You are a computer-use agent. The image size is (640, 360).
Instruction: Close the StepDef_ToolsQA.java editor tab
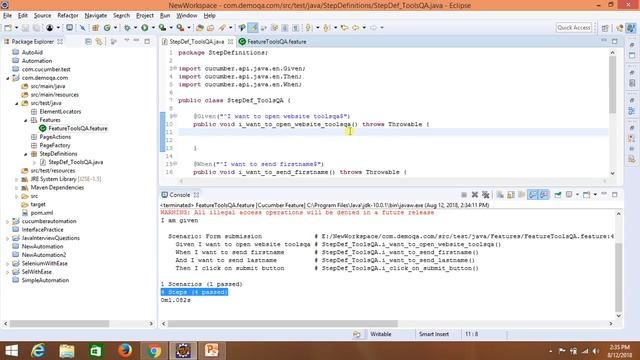click(x=231, y=42)
